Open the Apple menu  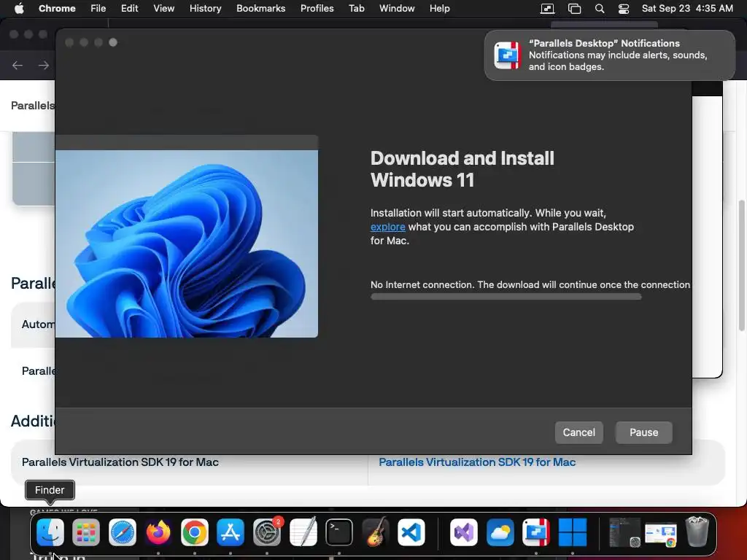[19, 8]
